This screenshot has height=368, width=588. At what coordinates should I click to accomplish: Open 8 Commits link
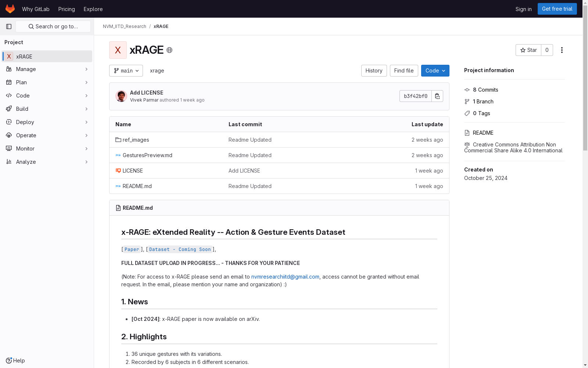(x=485, y=90)
